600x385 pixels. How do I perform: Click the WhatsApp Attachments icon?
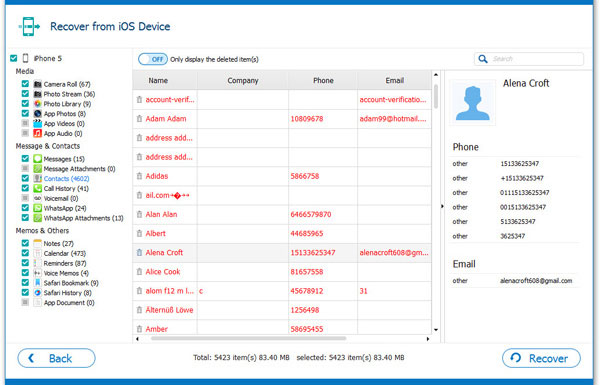(x=38, y=218)
